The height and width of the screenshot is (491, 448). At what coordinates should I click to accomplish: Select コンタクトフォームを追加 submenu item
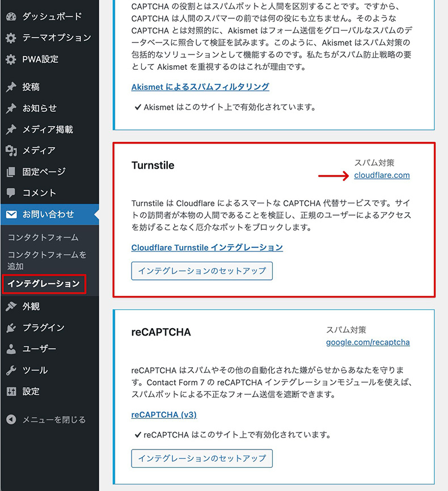tap(47, 260)
